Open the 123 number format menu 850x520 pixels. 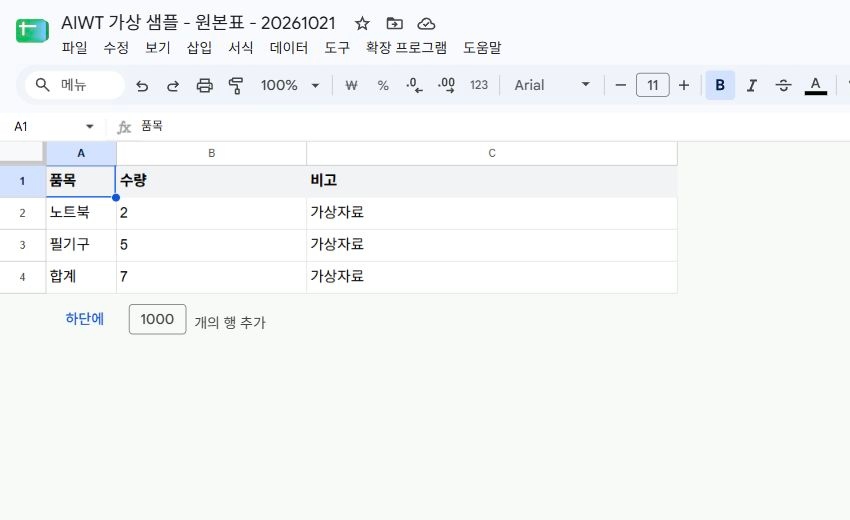click(479, 85)
